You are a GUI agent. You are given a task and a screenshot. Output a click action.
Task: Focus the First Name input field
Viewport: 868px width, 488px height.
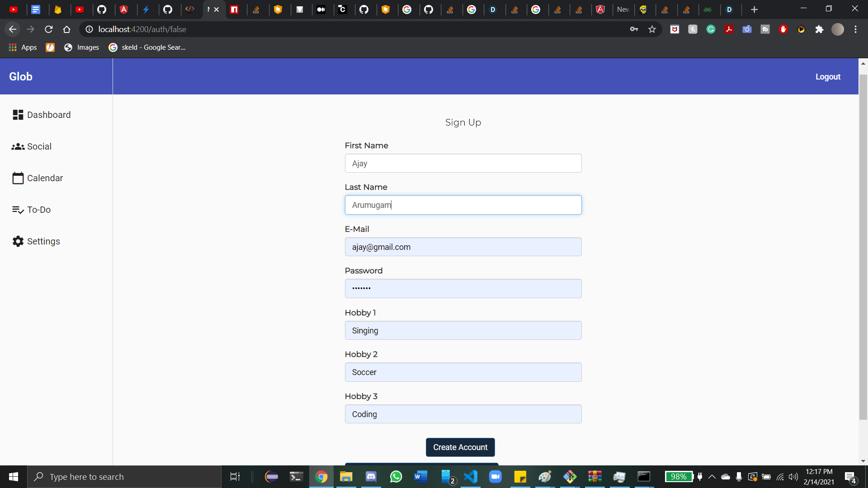click(463, 163)
